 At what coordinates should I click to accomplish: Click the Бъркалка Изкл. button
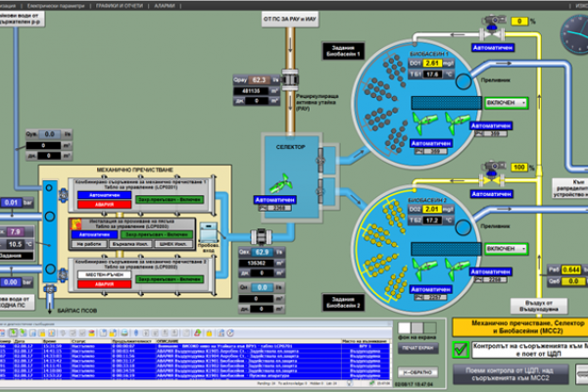pos(130,244)
